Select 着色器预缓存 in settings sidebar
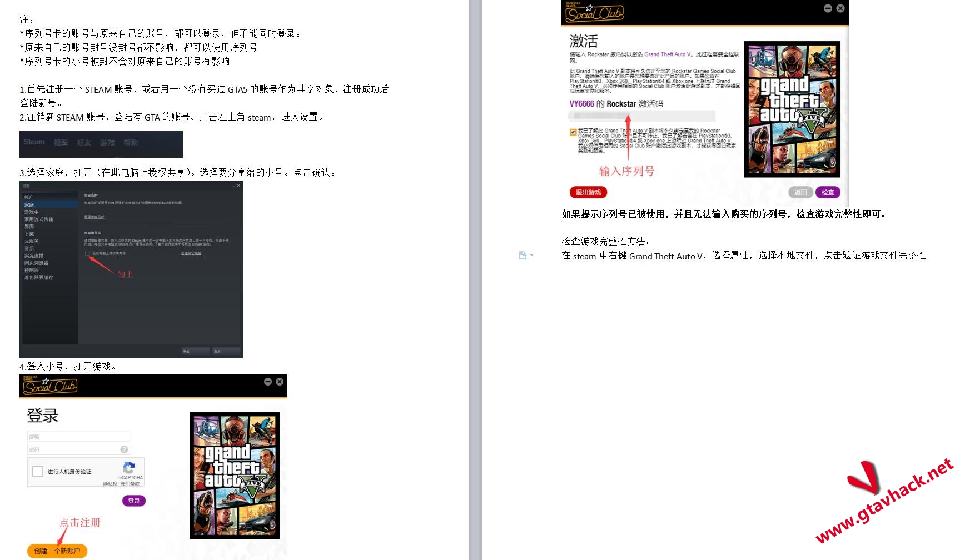Screen dimensions: 955x560 click(50, 277)
